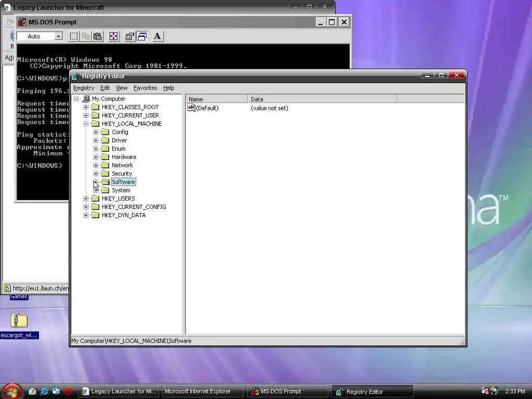Switch to MS-DOS Prompt taskbar button
532x399 pixels.
click(x=288, y=392)
